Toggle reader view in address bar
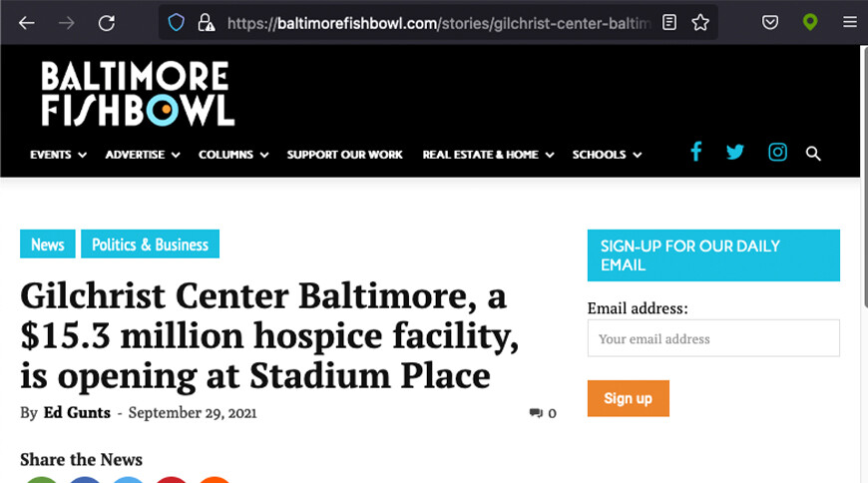Viewport: 868px width, 483px height. [x=669, y=22]
